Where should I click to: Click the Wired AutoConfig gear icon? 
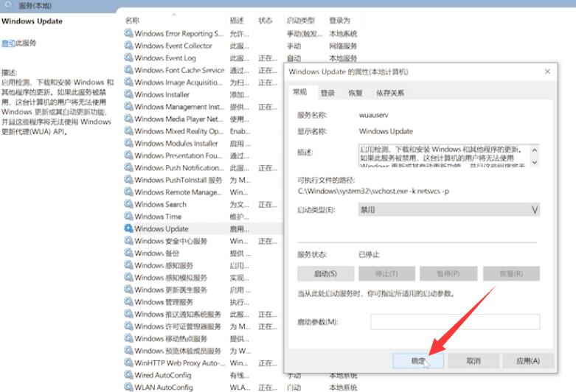coord(128,375)
